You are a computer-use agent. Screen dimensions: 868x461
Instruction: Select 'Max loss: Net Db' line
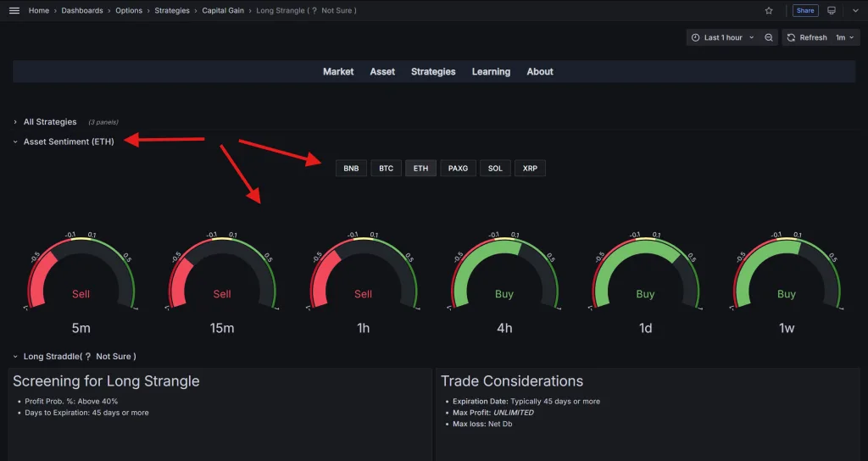coord(482,424)
